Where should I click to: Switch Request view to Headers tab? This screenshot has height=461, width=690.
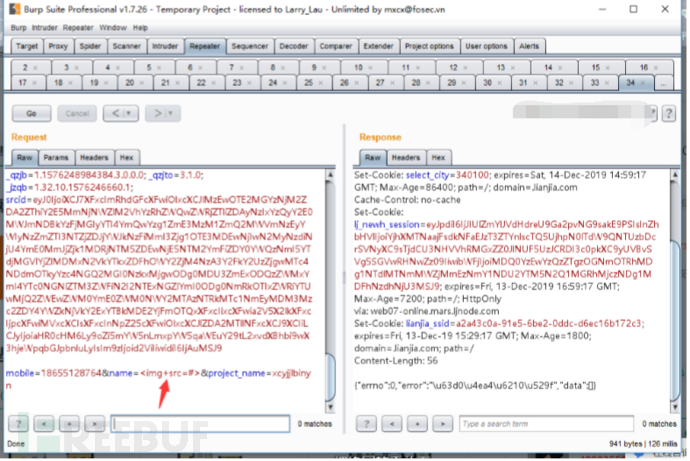coord(94,157)
